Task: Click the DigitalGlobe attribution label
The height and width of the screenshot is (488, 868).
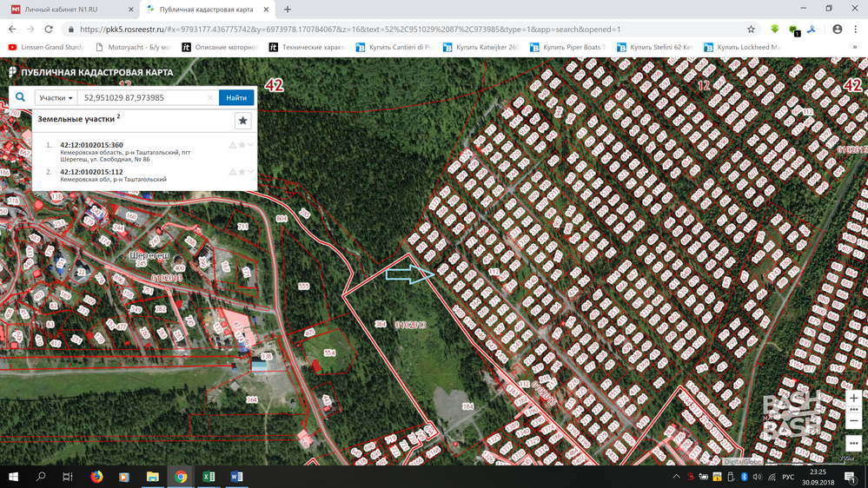Action: (742, 461)
